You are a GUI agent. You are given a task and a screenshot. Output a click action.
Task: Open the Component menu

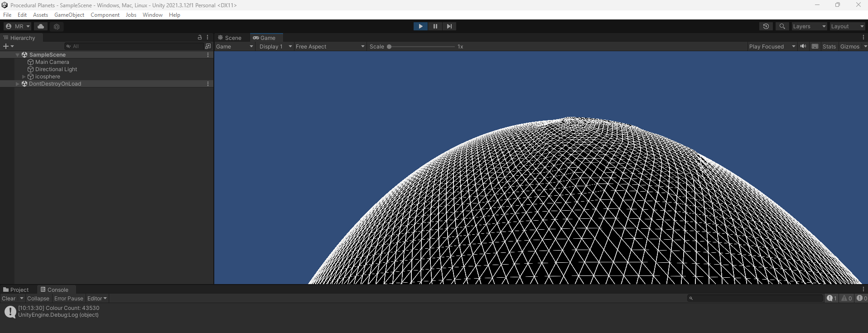[105, 15]
